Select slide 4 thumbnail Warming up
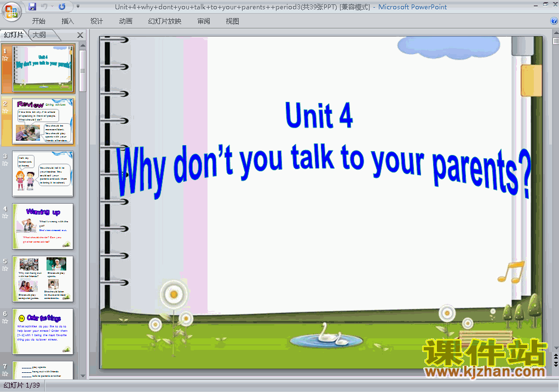559x392 pixels. pos(43,226)
